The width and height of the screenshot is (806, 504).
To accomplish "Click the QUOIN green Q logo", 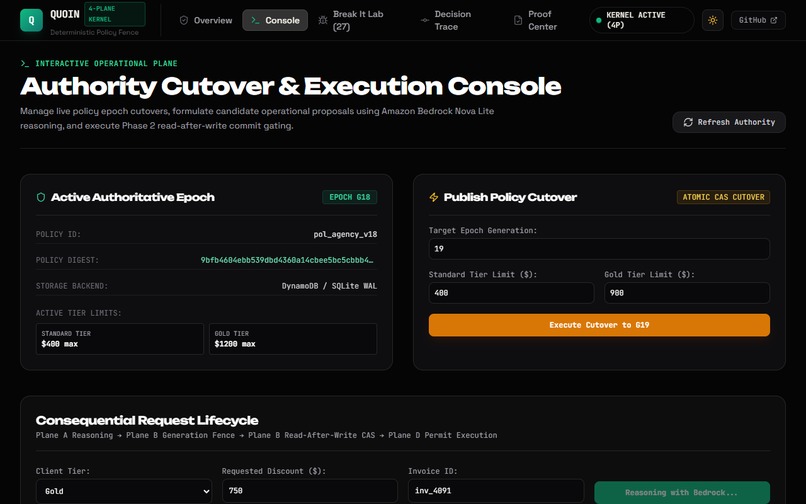I will tap(31, 20).
